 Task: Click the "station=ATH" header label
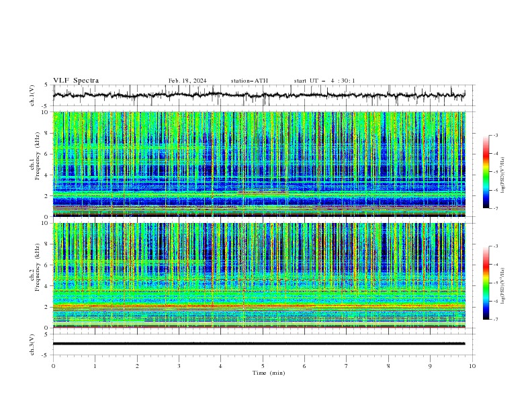(249, 81)
